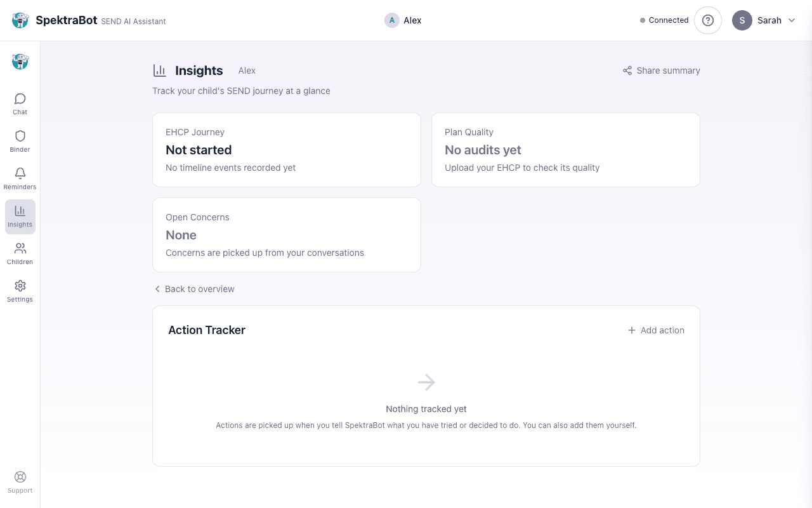
Task: Expand the chevron next to Sarah
Action: (791, 20)
